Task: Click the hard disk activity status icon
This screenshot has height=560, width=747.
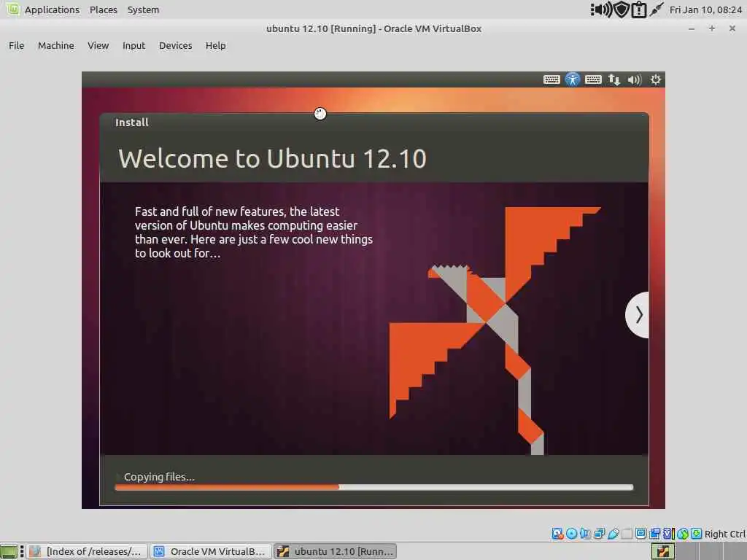Action: pos(558,534)
